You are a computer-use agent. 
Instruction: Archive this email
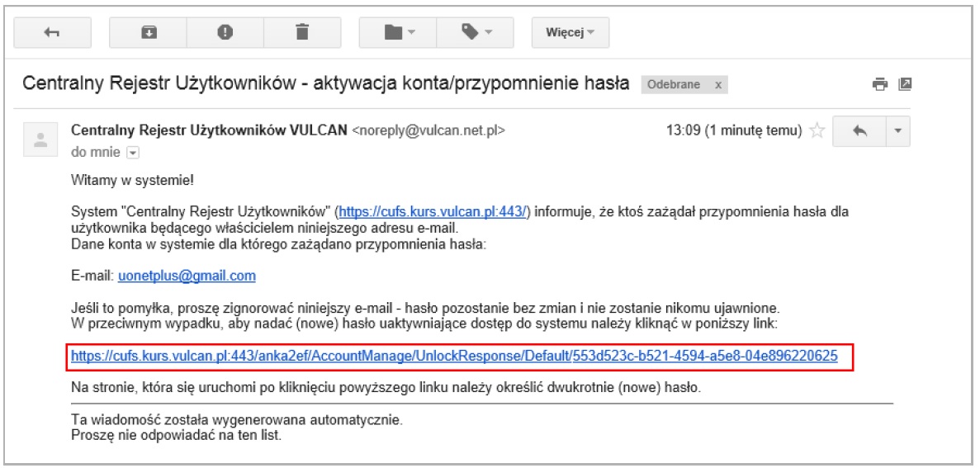tap(148, 32)
